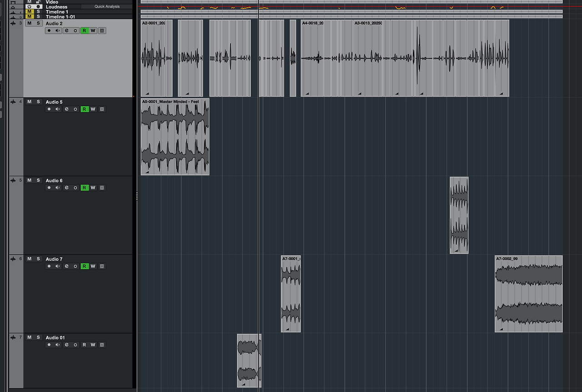The height and width of the screenshot is (392, 582).
Task: Disable Read automation on Audio 2
Action: click(x=84, y=30)
